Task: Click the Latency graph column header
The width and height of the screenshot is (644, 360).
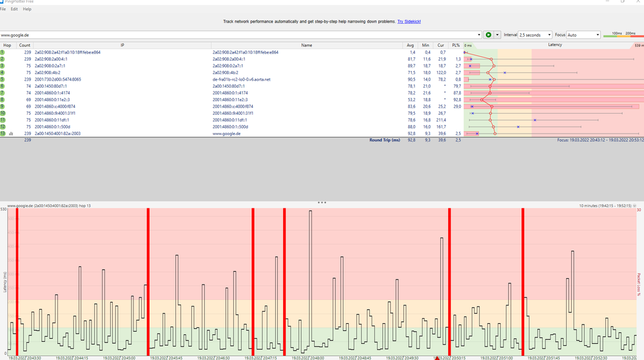Action: [x=554, y=45]
